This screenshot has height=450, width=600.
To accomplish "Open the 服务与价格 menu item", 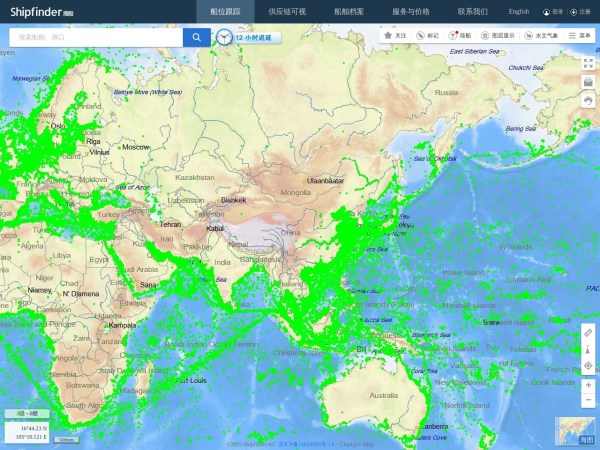I will point(410,11).
